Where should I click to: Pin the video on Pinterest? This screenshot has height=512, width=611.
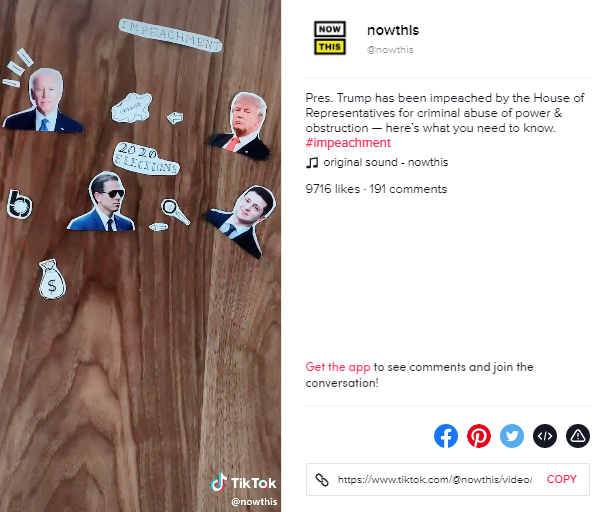(x=479, y=436)
